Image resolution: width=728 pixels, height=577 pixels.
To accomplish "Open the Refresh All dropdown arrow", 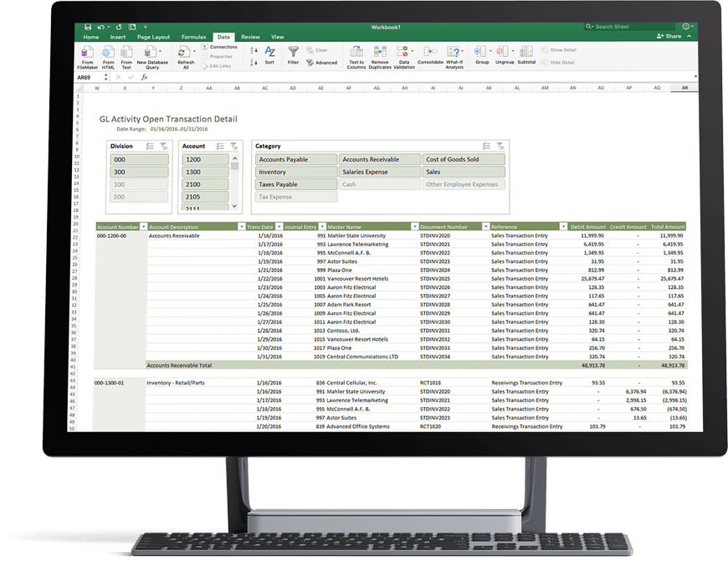I will (x=194, y=51).
